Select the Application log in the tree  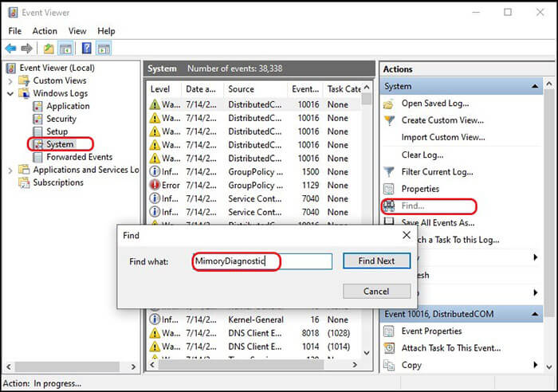[x=68, y=106]
